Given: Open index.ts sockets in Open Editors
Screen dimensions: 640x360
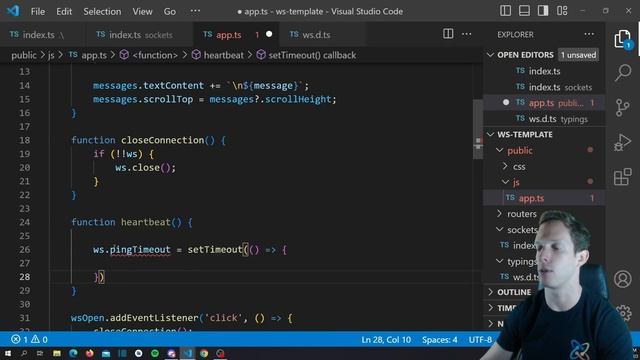Looking at the screenshot, I should pyautogui.click(x=544, y=87).
